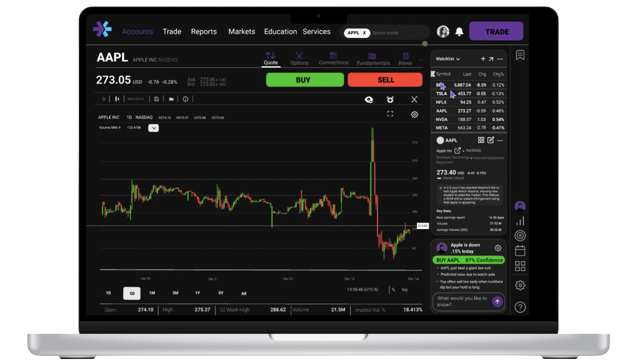Open the Education menu
Screen dimensions: 617x364
pyautogui.click(x=280, y=31)
